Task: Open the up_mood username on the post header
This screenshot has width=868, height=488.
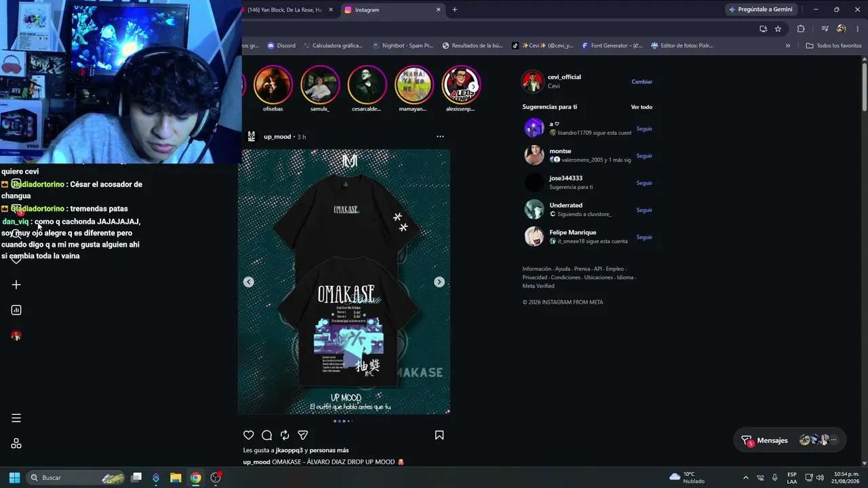Action: pos(277,137)
